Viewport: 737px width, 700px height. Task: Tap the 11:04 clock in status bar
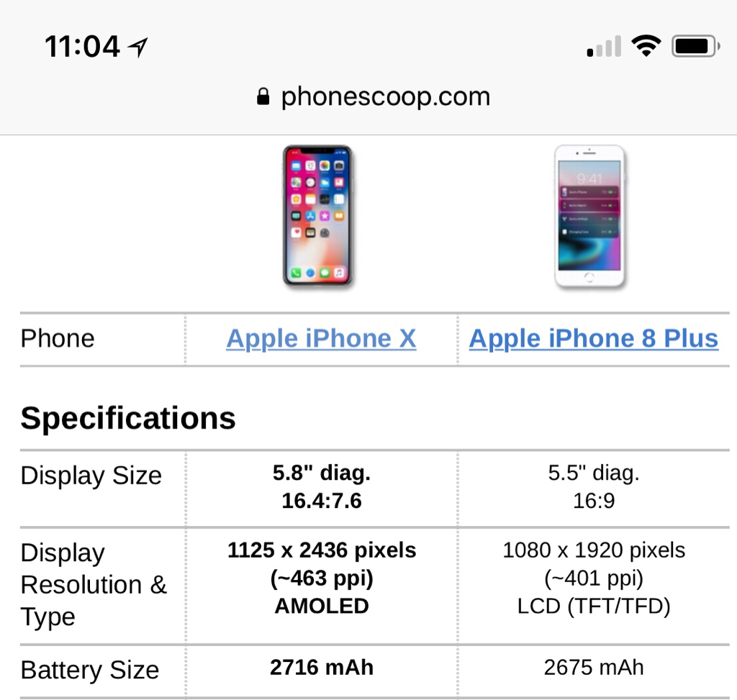(82, 47)
